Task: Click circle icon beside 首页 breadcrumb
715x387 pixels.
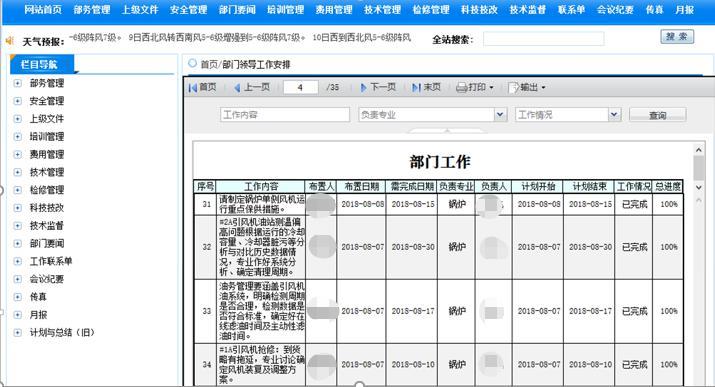Action: coord(193,63)
